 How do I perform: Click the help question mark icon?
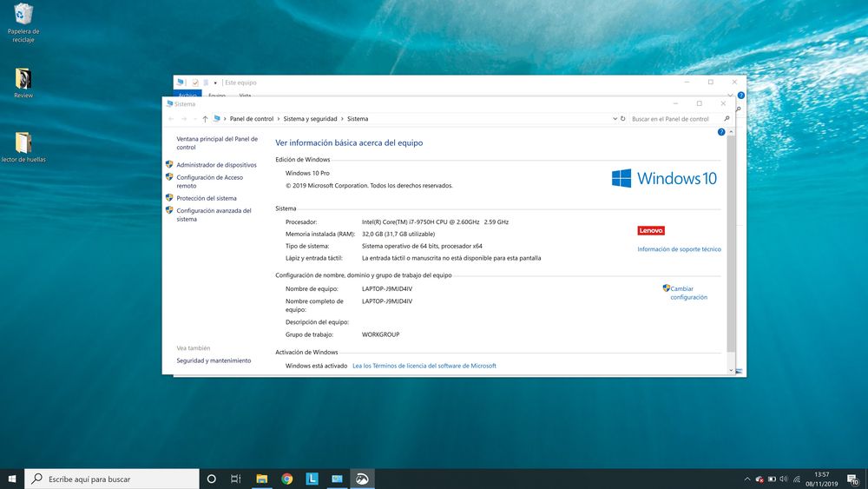720,132
